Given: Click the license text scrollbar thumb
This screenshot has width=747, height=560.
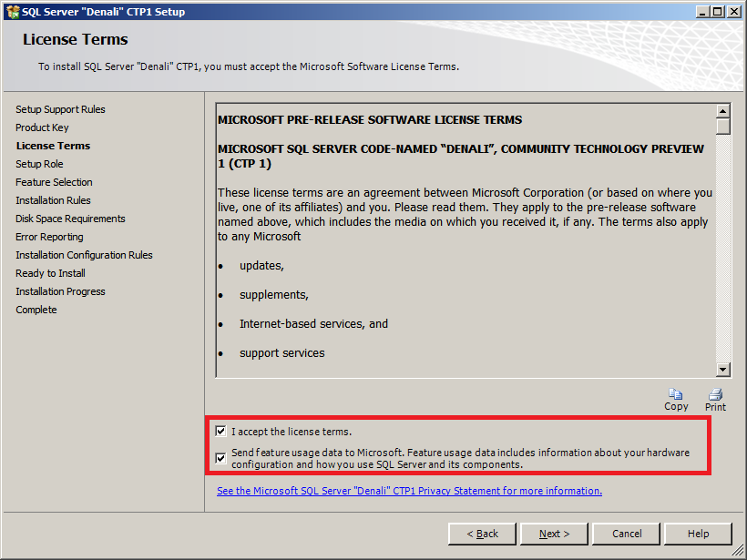Looking at the screenshot, I should 722,127.
